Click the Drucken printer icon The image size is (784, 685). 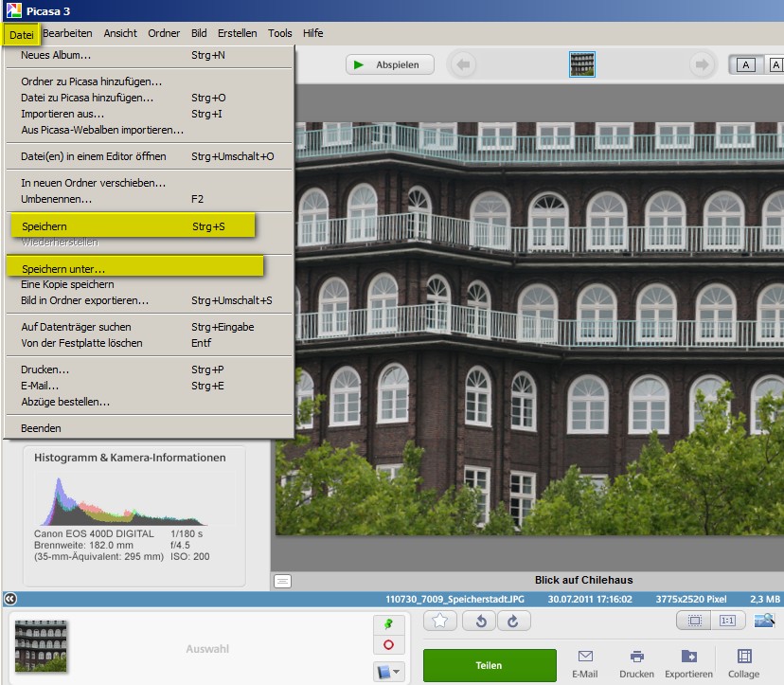pos(637,657)
